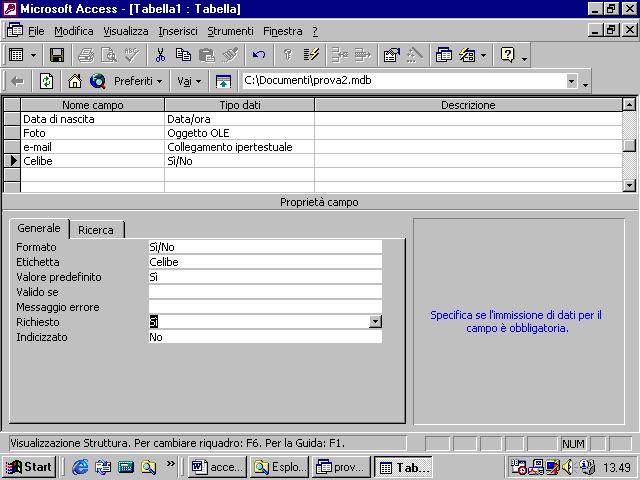Click the Paste clipboard icon
This screenshot has width=640, height=480.
tap(207, 55)
